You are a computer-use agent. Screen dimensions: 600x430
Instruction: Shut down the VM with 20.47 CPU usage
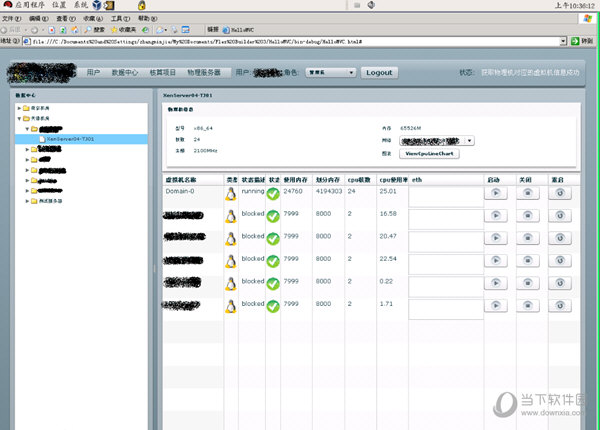point(527,239)
